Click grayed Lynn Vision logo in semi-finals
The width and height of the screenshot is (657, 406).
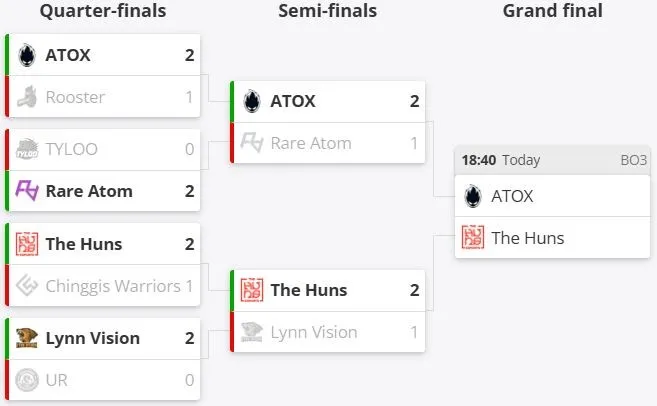click(x=252, y=332)
